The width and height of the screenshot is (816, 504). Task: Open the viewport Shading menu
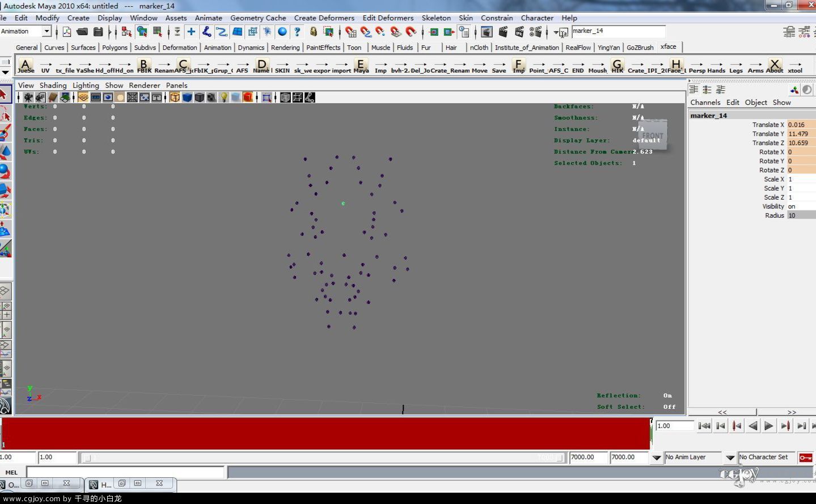53,85
